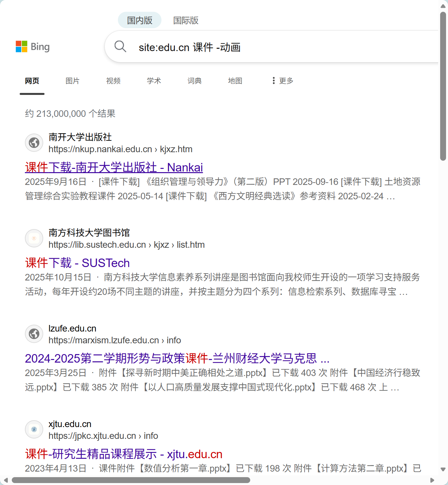This screenshot has width=448, height=485.
Task: Click the vertical scrollbar thumb
Action: click(x=443, y=86)
